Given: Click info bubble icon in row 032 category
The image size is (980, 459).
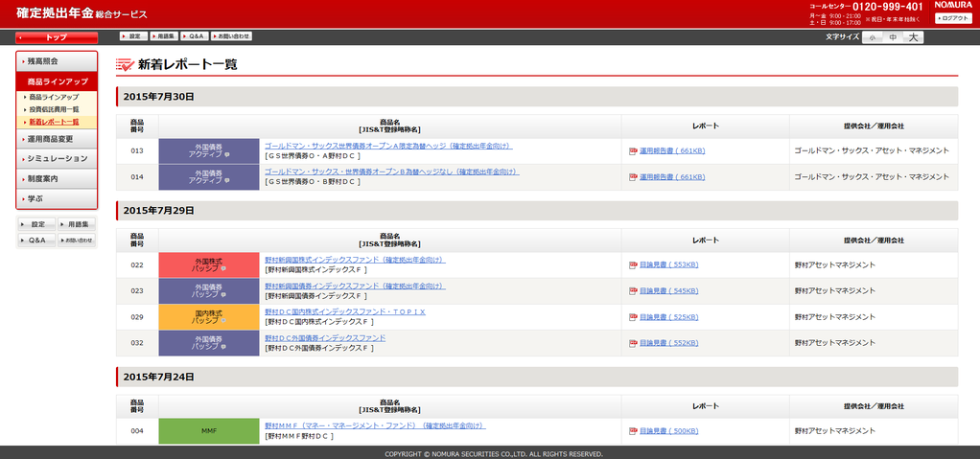Looking at the screenshot, I should coord(223,347).
